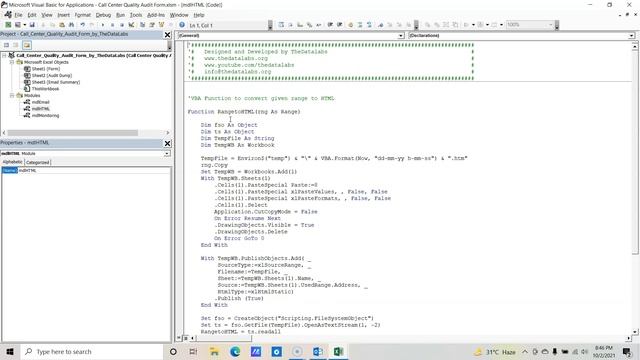Click the Break icon in the toolbar
Screen dimensions: 640x360
112,25
